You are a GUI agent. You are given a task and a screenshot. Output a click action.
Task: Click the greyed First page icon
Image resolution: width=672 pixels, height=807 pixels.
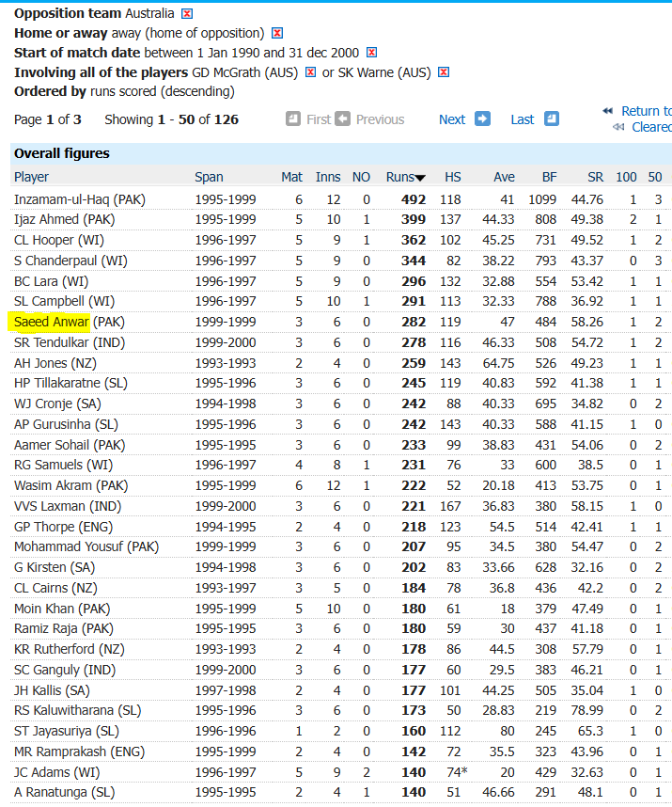(293, 119)
